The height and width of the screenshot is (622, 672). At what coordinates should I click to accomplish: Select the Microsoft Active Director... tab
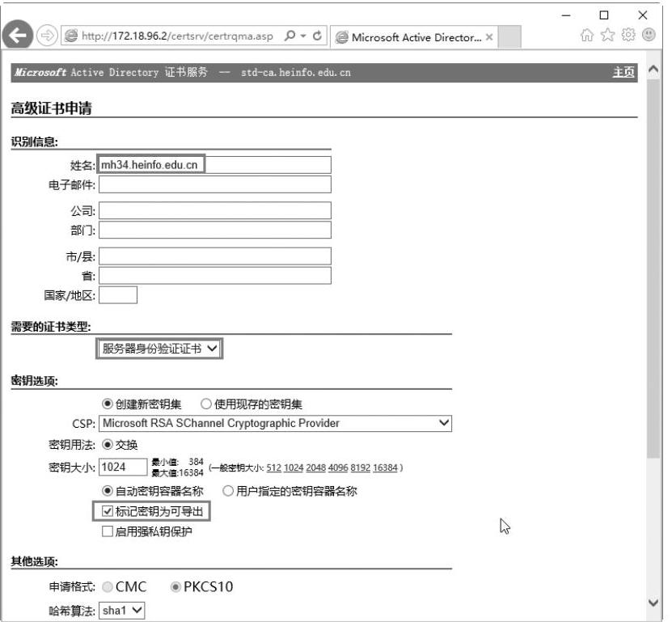pyautogui.click(x=414, y=37)
